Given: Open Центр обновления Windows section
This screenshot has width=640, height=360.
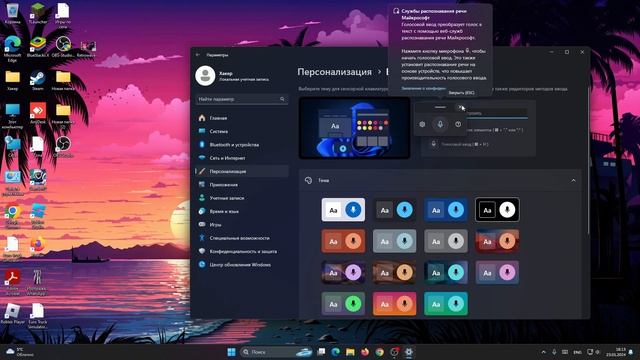Looking at the screenshot, I should tap(242, 264).
